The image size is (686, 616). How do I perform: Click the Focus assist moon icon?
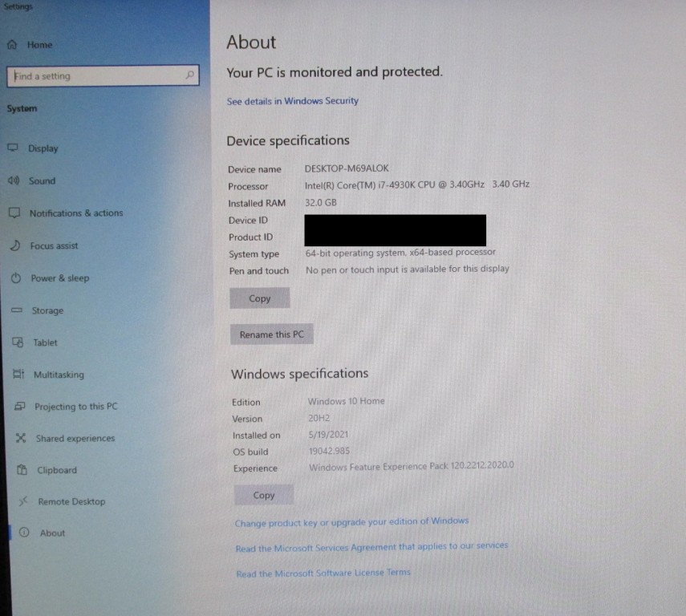coord(15,245)
